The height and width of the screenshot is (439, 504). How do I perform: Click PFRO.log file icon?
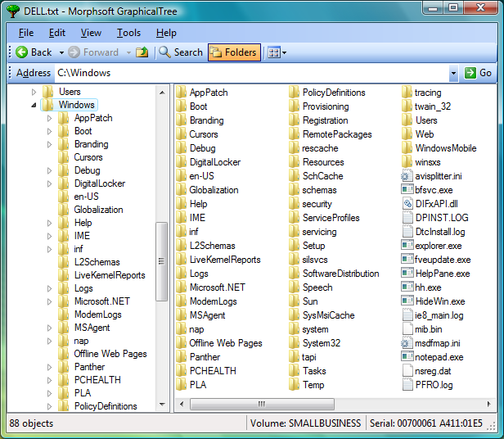(x=407, y=385)
